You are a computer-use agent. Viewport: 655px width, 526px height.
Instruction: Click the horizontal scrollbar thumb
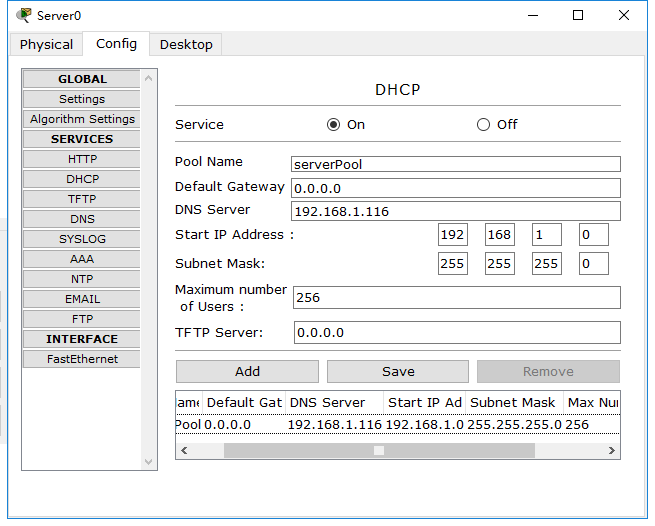click(x=379, y=450)
